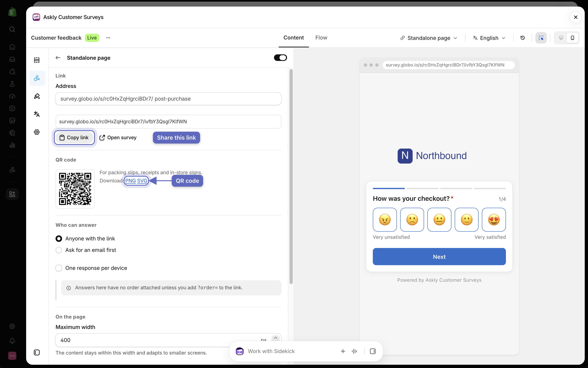Click the settings panel vertical scrollbar

(x=291, y=176)
